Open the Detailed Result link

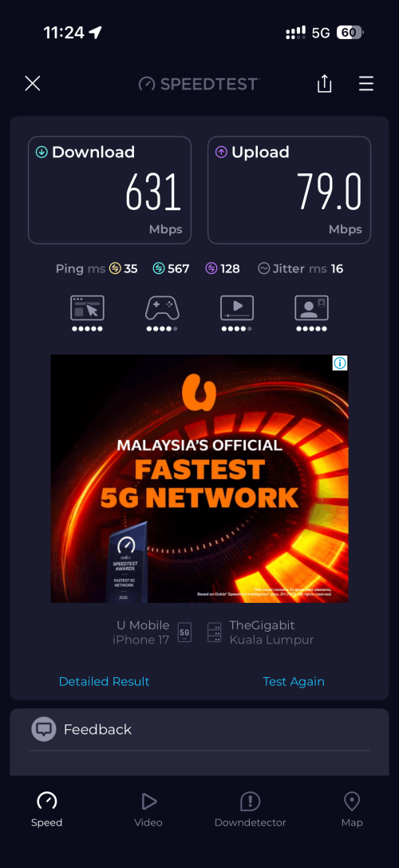pos(104,681)
